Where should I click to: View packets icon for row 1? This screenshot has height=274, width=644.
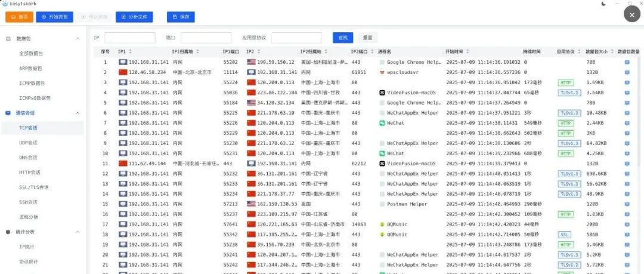627,62
